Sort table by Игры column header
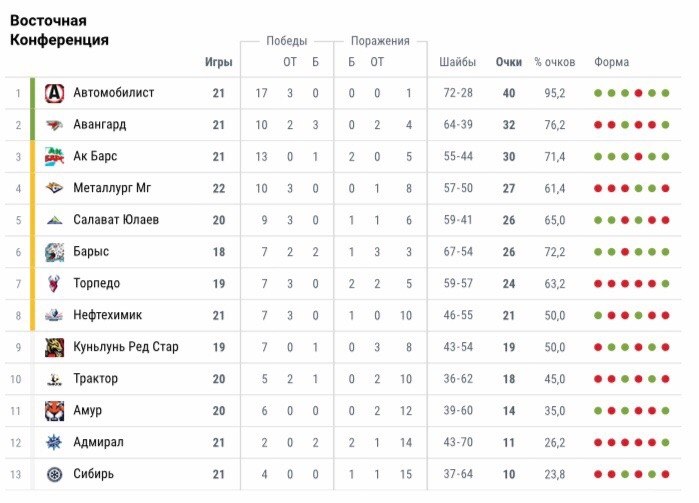 [218, 62]
